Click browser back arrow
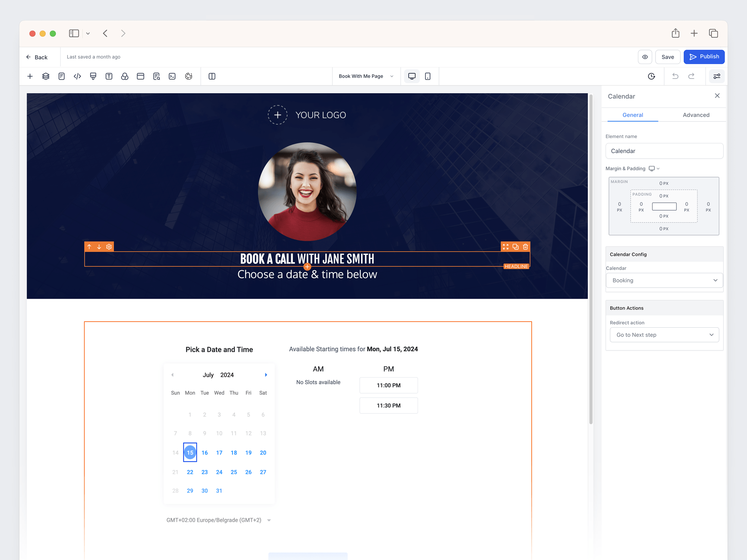 pyautogui.click(x=105, y=34)
